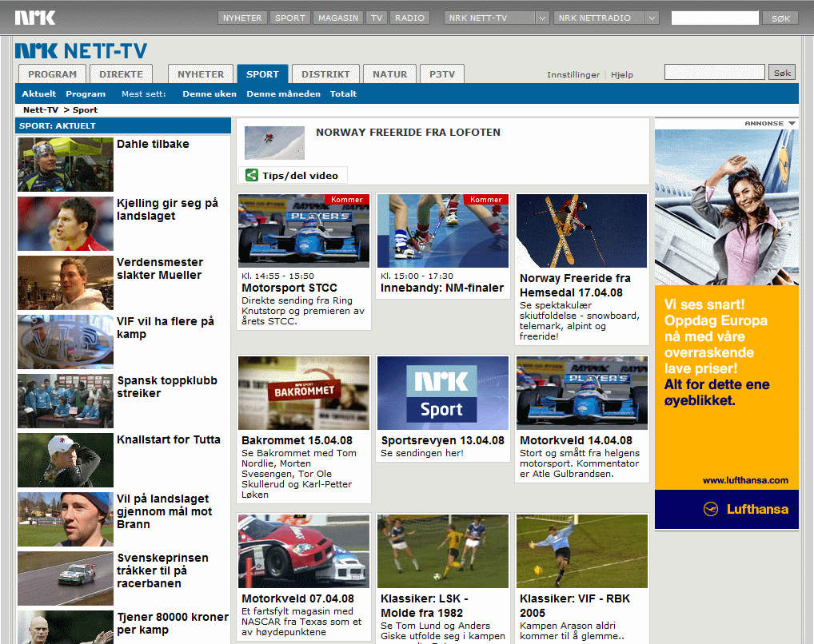This screenshot has height=644, width=814.
Task: Open Spansk toppklubb streiker thumbnail
Action: (x=66, y=401)
